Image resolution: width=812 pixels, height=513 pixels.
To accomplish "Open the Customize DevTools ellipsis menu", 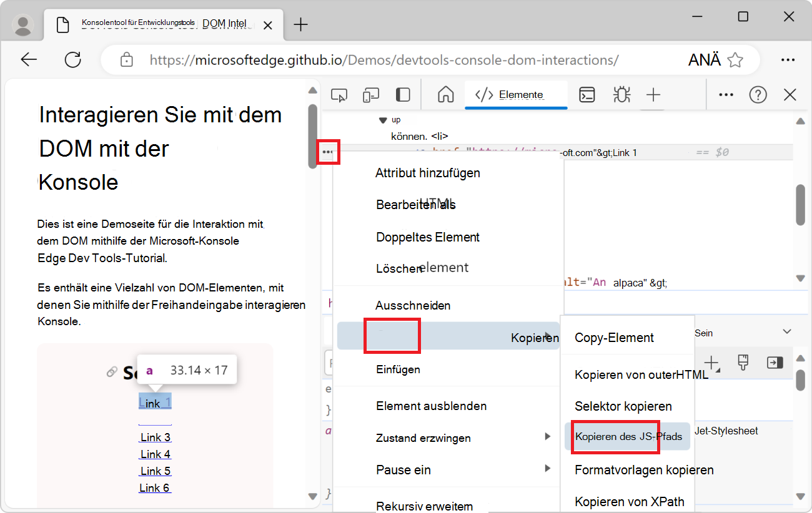I will tap(726, 95).
